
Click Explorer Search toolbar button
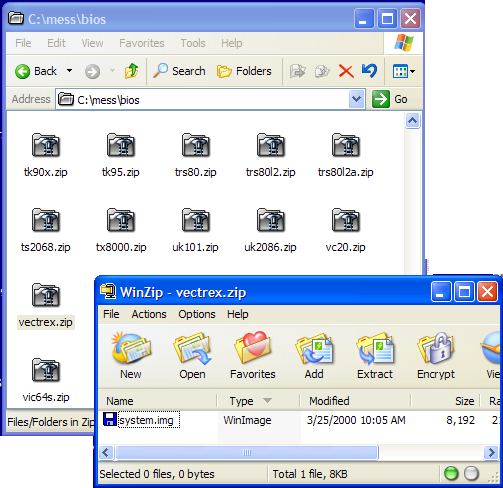click(179, 71)
